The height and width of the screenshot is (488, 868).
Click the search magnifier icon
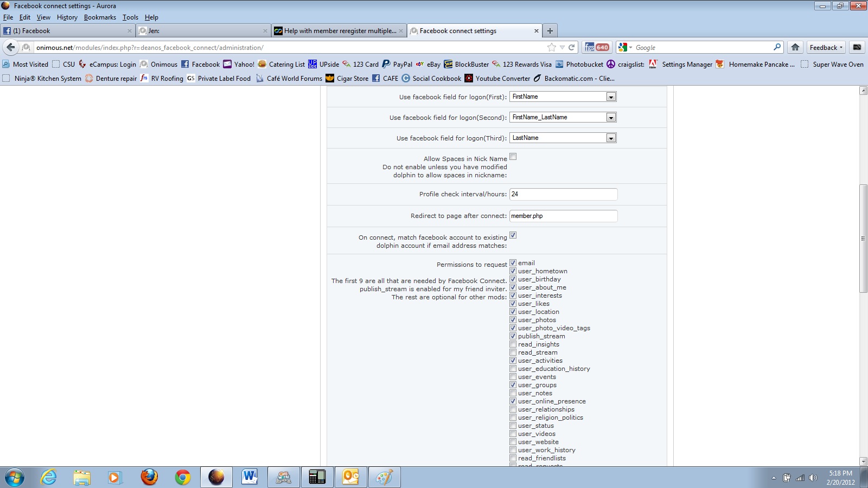[x=777, y=47]
